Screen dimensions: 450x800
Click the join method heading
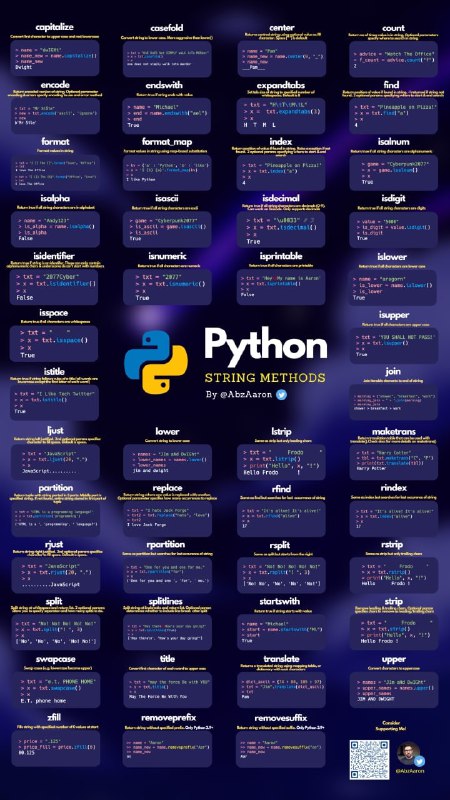pyautogui.click(x=393, y=371)
